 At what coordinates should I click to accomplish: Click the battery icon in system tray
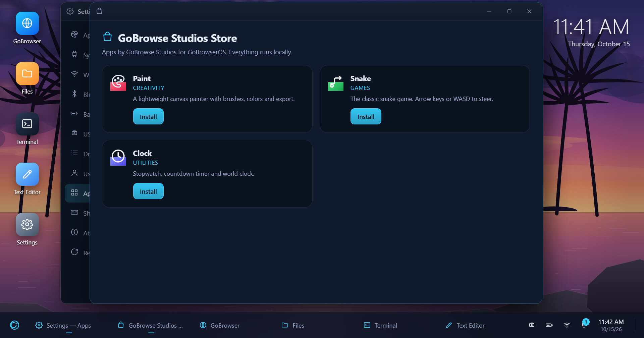pyautogui.click(x=549, y=325)
